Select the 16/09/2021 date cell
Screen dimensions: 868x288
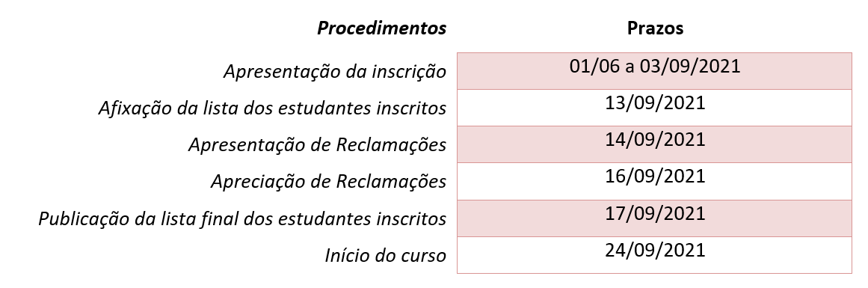point(654,181)
